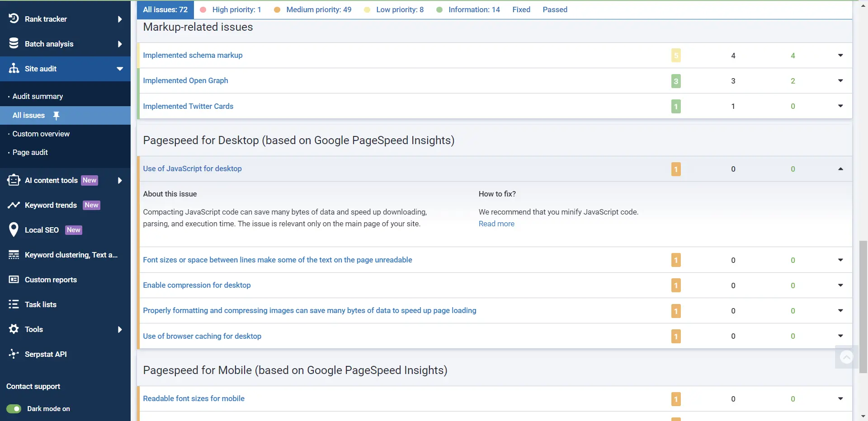Open Audit summary in sidebar
Screen dimensions: 868x421
tap(38, 96)
